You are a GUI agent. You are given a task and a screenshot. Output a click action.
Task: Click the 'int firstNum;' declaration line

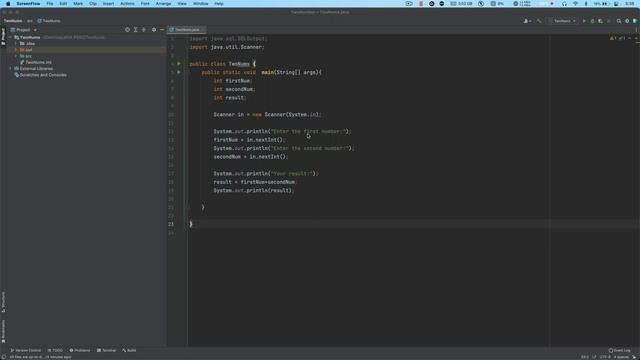click(x=233, y=81)
